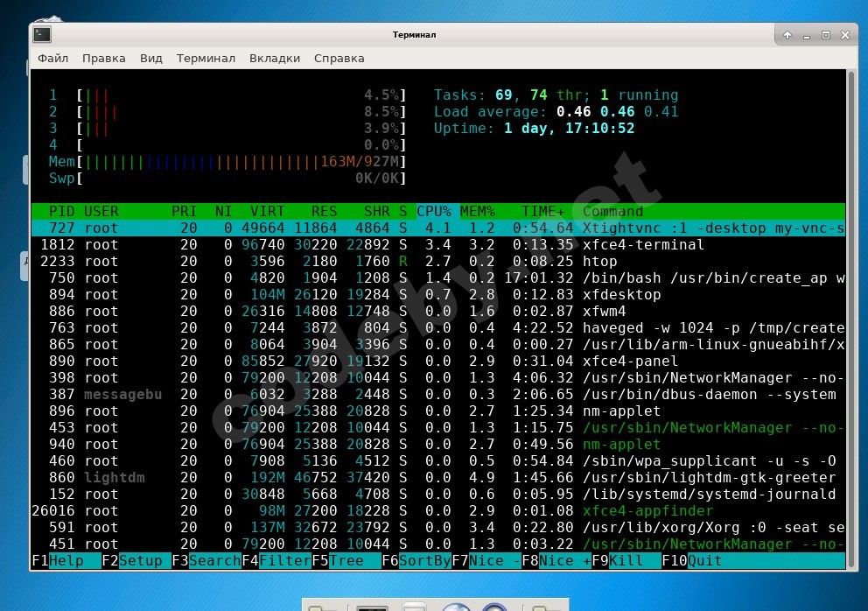Launch terminal emulator from bottom dock
Screen dimensions: 868x611
click(x=372, y=607)
